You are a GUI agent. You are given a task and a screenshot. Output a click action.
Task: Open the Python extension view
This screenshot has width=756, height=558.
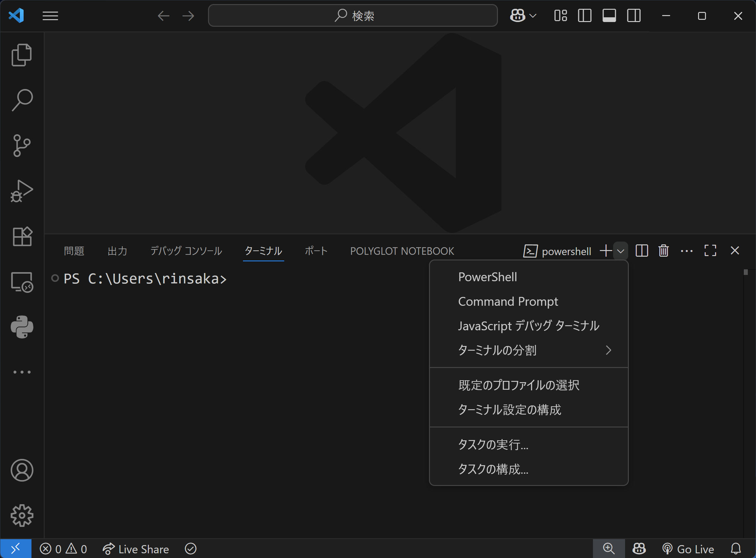22,327
